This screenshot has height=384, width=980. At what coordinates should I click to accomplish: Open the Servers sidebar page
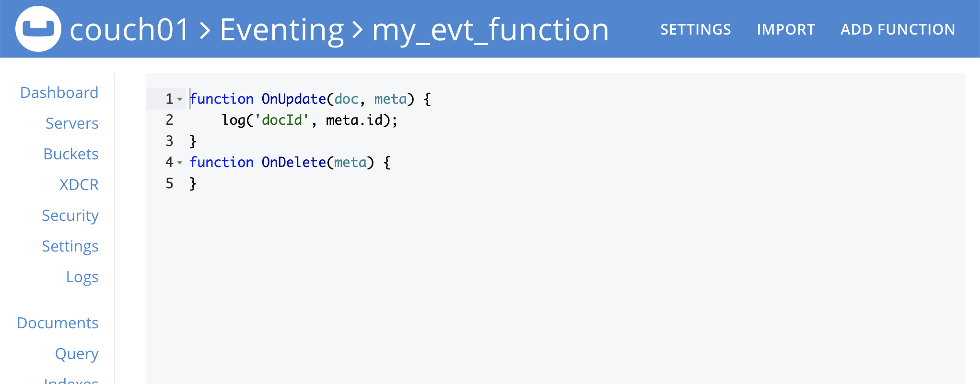(x=72, y=123)
